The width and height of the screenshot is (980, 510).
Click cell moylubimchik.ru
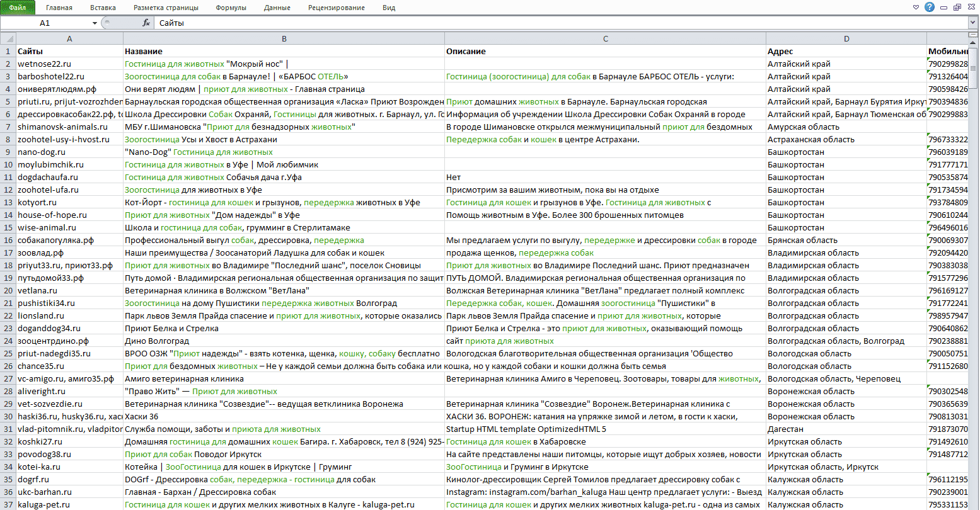tap(69, 164)
